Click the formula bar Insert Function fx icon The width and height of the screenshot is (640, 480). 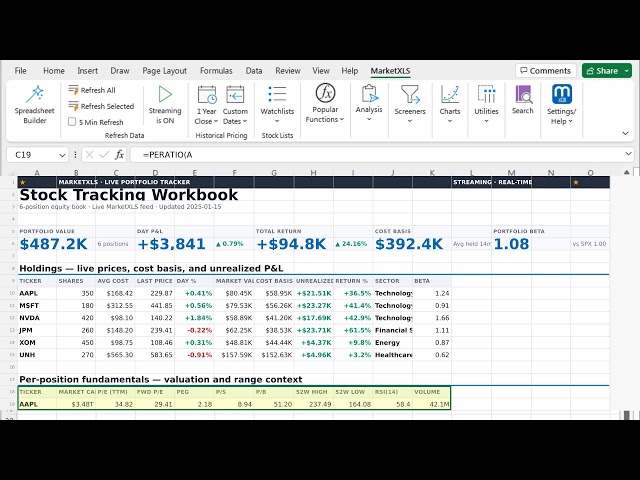pyautogui.click(x=119, y=155)
